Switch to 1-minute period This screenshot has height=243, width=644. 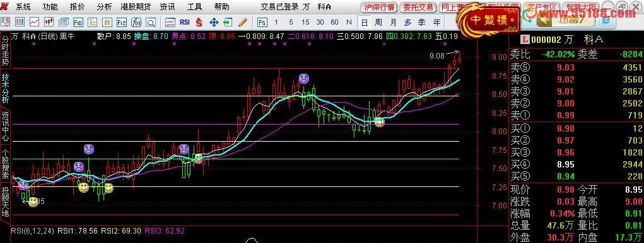[x=276, y=22]
